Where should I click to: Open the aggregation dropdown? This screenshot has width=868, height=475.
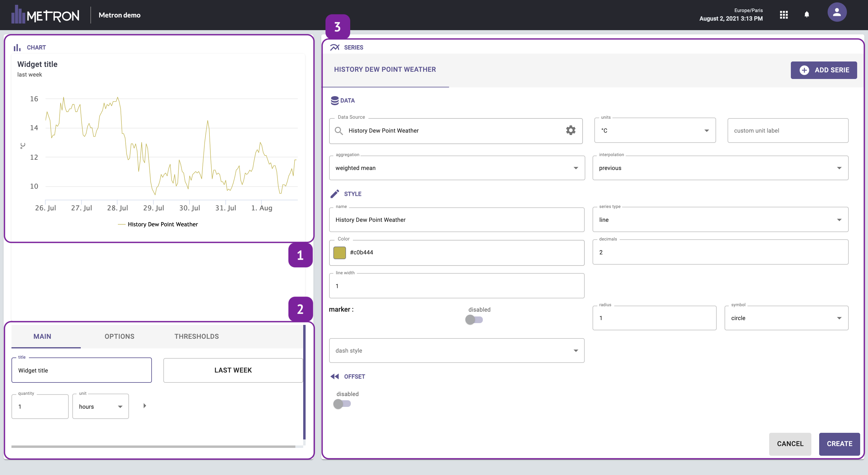(457, 168)
